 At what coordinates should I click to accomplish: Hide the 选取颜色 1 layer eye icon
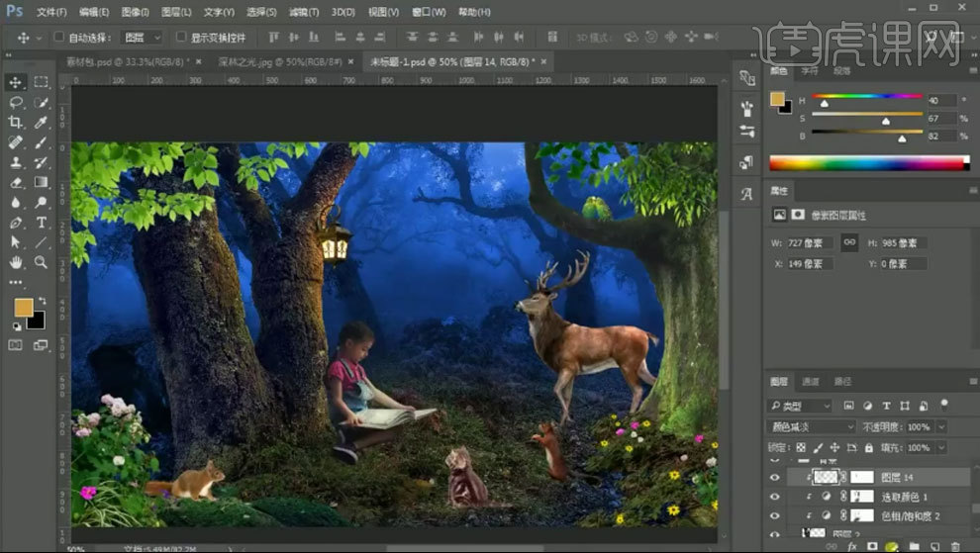coord(775,497)
